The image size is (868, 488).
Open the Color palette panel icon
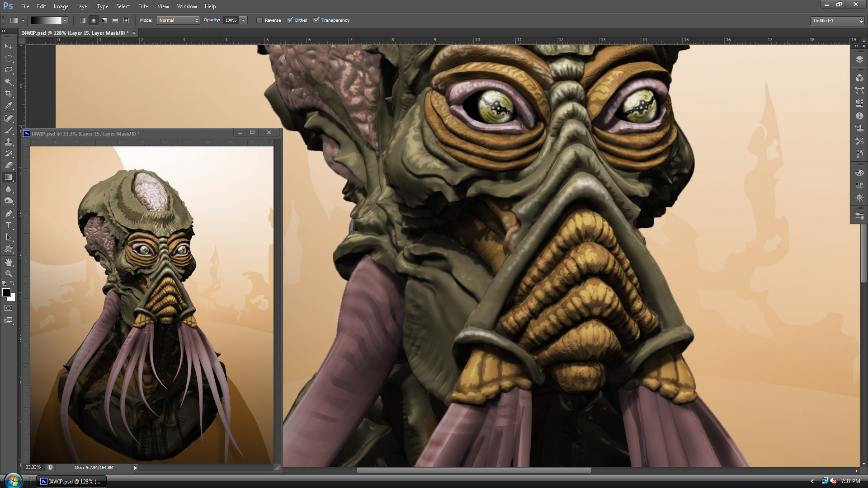click(859, 173)
